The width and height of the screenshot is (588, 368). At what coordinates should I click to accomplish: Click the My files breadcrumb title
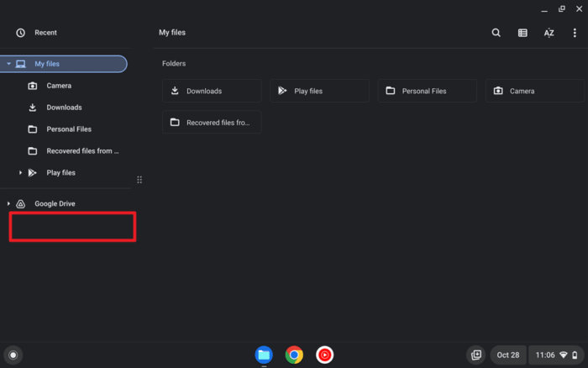172,33
